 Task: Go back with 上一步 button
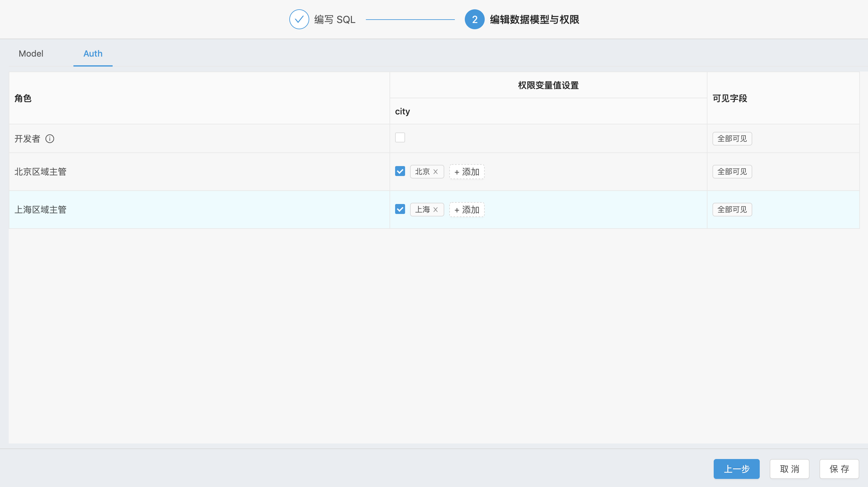(736, 469)
